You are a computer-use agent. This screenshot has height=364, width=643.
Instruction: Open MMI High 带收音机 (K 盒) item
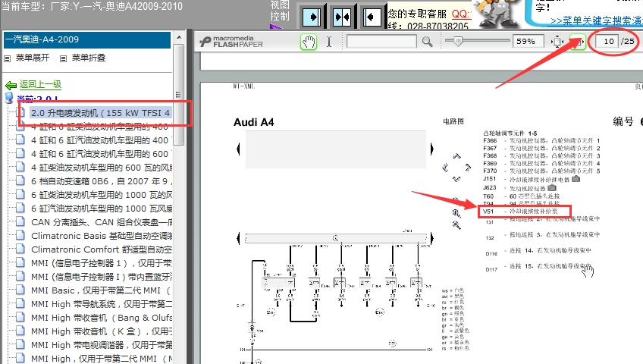(102, 331)
